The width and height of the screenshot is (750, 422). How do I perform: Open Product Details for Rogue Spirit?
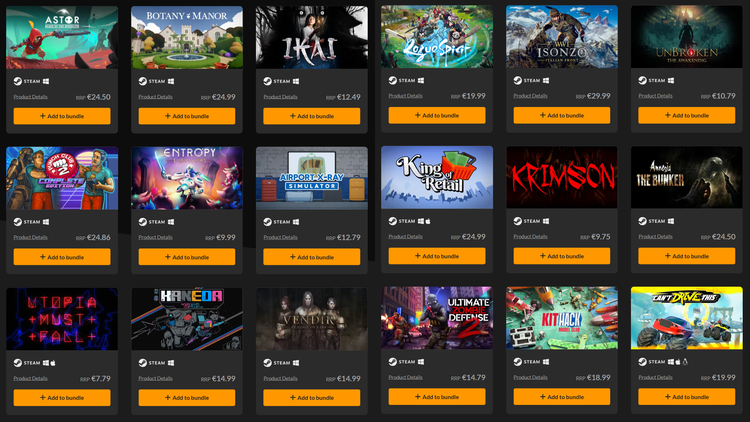(x=405, y=96)
